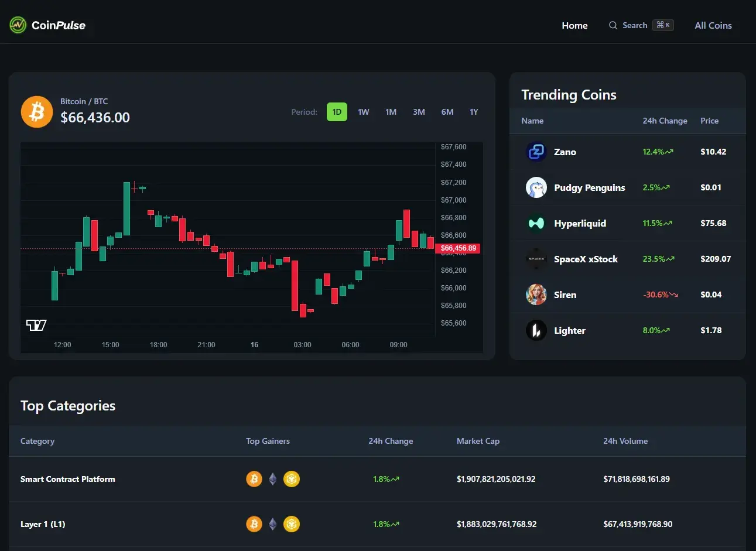The image size is (756, 551).
Task: Click 24h volume $67,413,919,768.90
Action: click(638, 524)
